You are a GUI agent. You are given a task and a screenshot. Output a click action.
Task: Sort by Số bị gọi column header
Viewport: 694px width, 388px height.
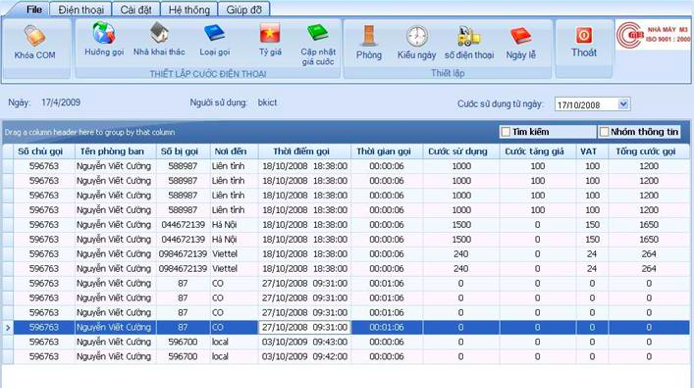pos(183,151)
